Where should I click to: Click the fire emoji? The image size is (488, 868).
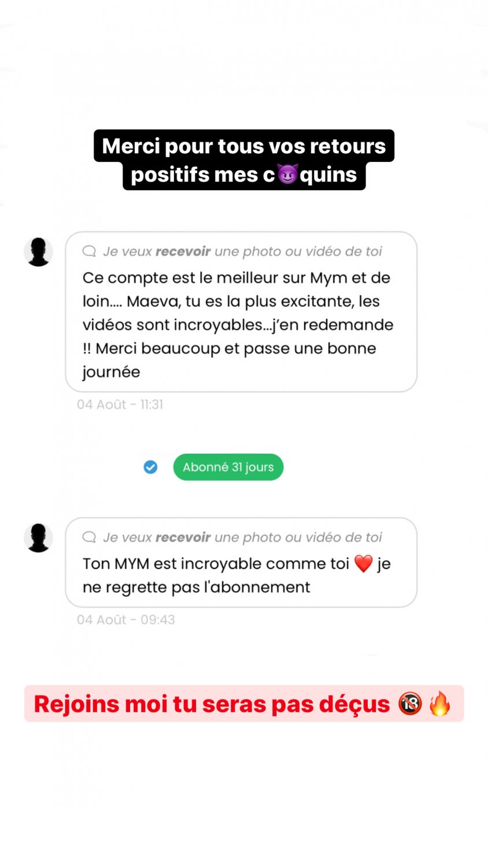point(440,703)
